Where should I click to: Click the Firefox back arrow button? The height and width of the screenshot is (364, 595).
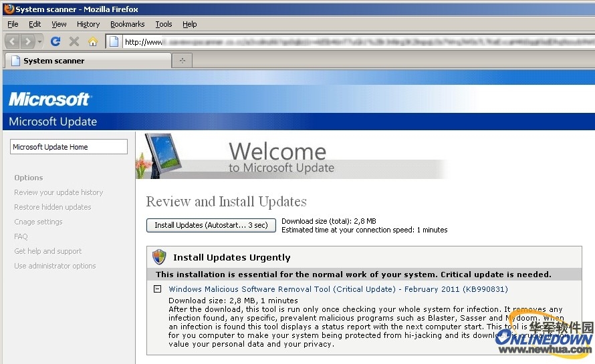(x=12, y=41)
